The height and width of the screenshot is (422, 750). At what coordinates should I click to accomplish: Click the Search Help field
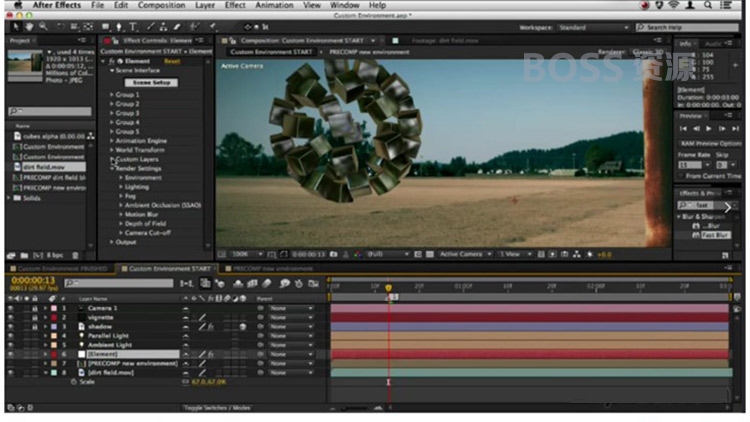pos(687,28)
